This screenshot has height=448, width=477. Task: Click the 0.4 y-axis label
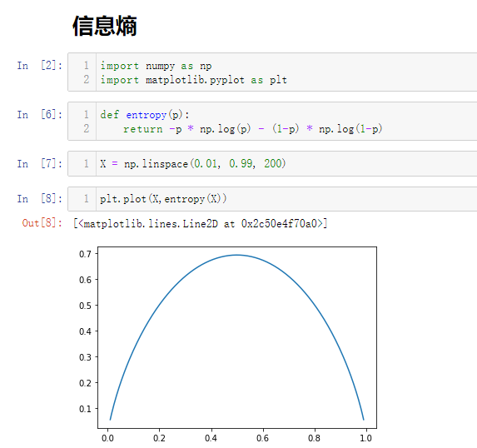click(x=85, y=331)
